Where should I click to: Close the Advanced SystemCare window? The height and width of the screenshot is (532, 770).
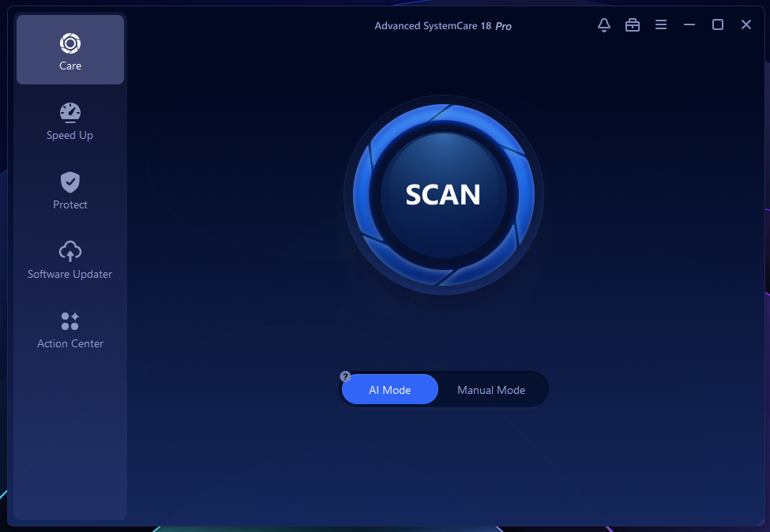pyautogui.click(x=746, y=25)
